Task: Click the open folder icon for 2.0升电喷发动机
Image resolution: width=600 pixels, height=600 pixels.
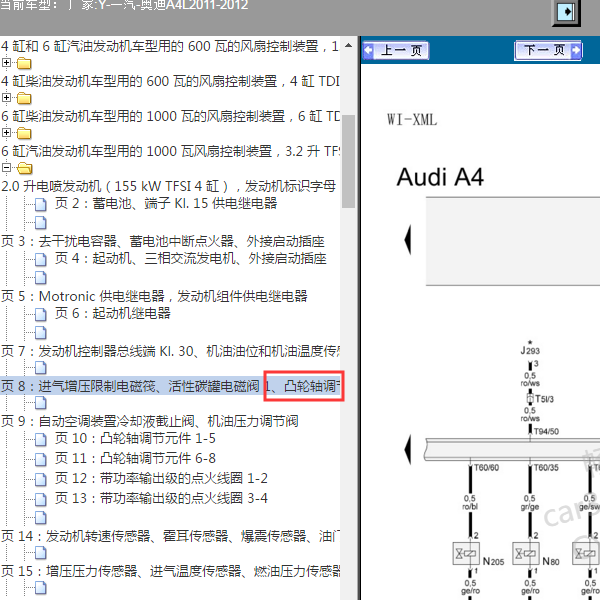Action: (25, 168)
